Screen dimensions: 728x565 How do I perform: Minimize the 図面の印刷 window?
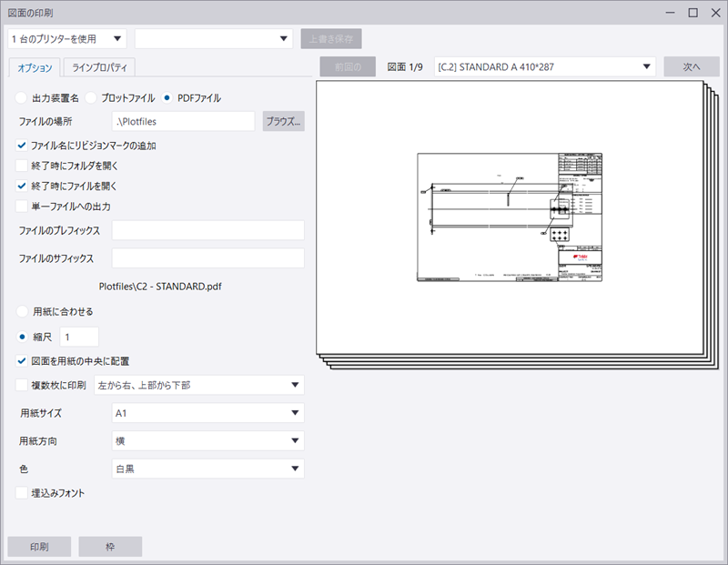(x=670, y=13)
